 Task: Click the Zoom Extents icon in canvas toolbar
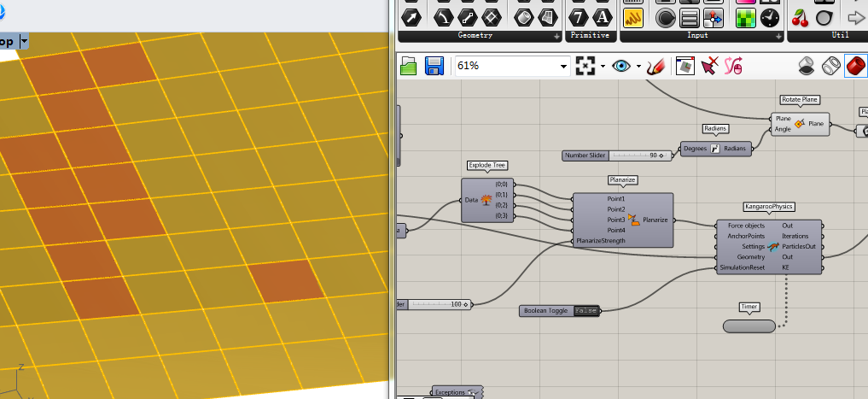click(585, 67)
